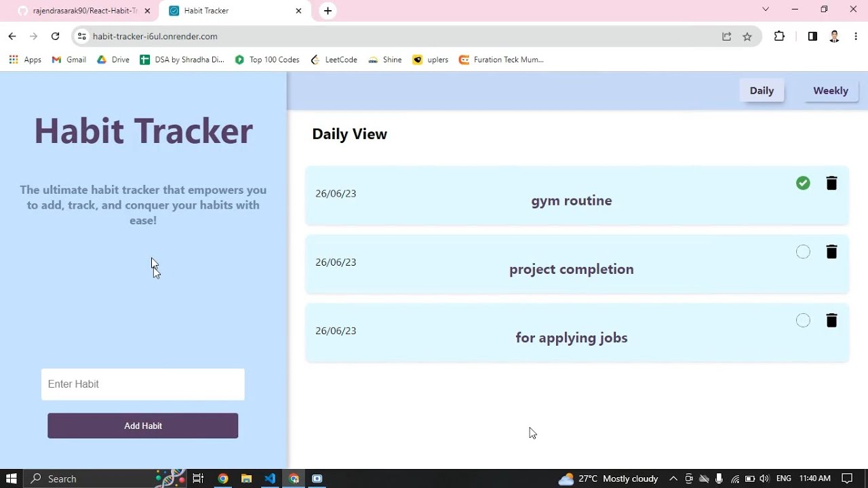Delete the gym routine habit
Viewport: 868px width, 488px height.
point(831,183)
